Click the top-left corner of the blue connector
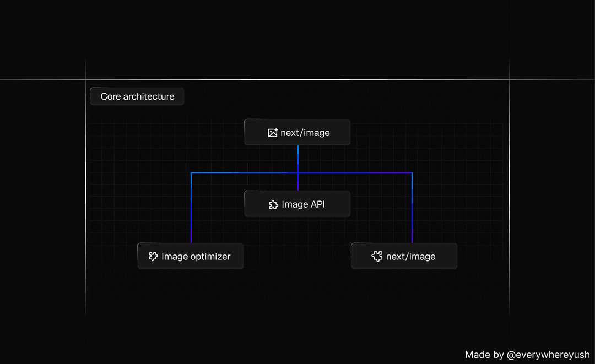This screenshot has height=364, width=595. tap(191, 173)
